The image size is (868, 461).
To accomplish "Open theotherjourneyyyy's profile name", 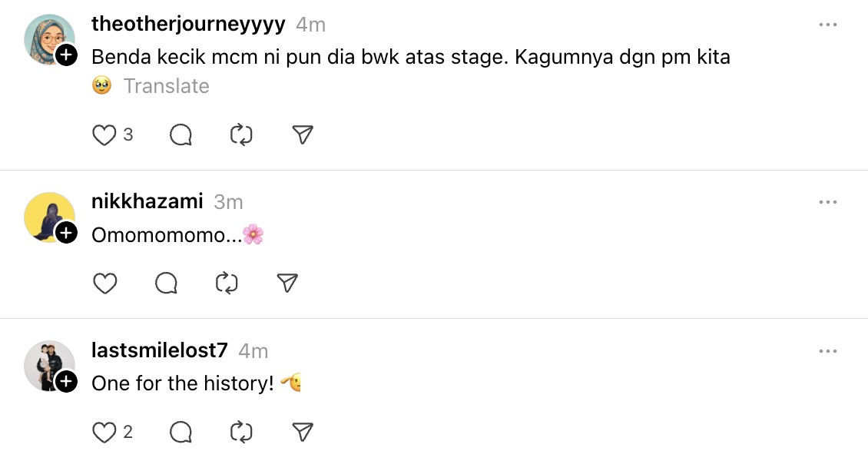I will click(188, 25).
